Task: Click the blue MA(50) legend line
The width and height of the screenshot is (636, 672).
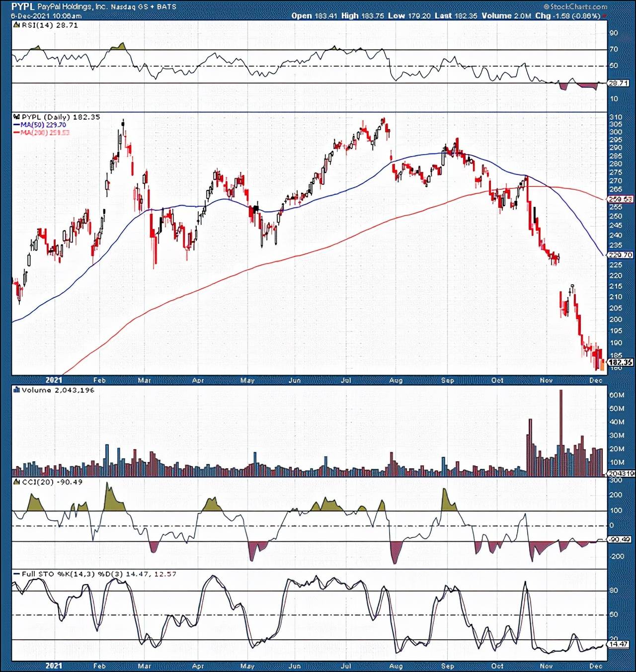Action: (x=16, y=125)
